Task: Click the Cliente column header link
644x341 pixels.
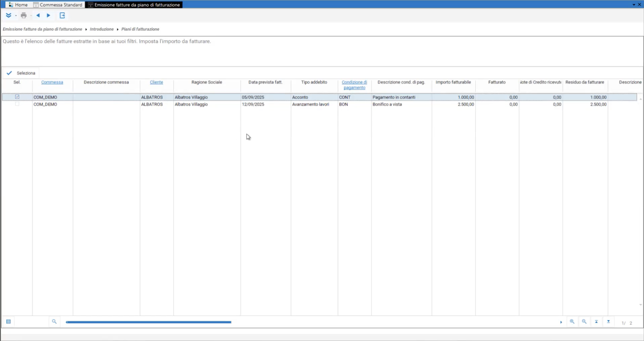Action: pyautogui.click(x=156, y=82)
